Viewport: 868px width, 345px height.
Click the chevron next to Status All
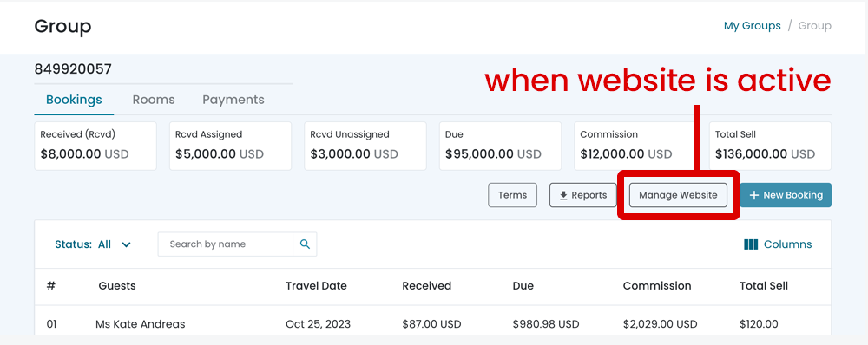(126, 244)
